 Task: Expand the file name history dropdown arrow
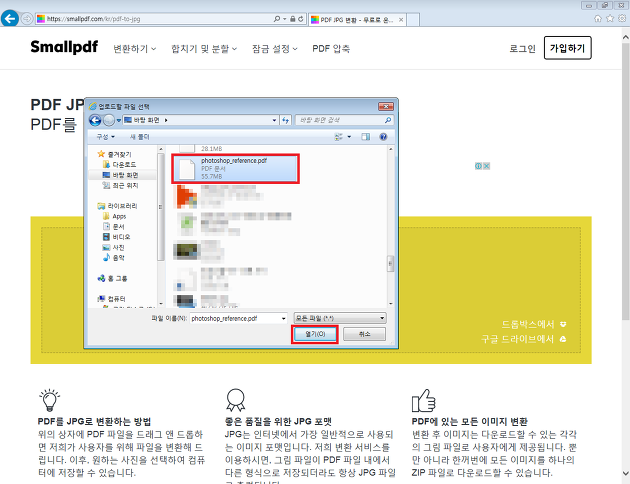pyautogui.click(x=284, y=319)
